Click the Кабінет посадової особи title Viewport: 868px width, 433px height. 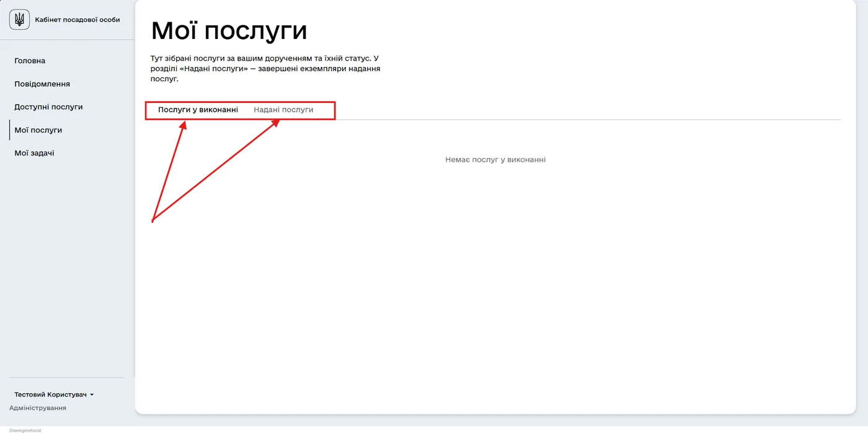pos(77,20)
